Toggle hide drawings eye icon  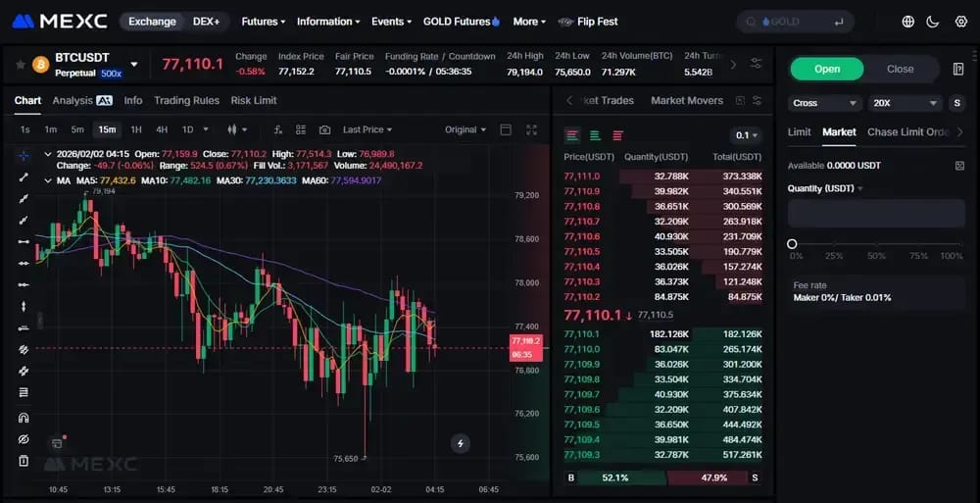point(24,438)
